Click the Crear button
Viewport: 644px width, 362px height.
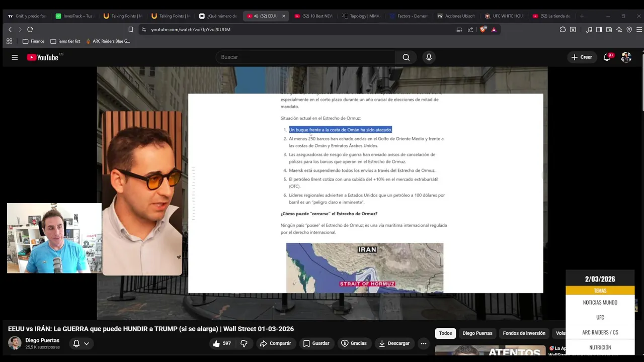point(582,57)
